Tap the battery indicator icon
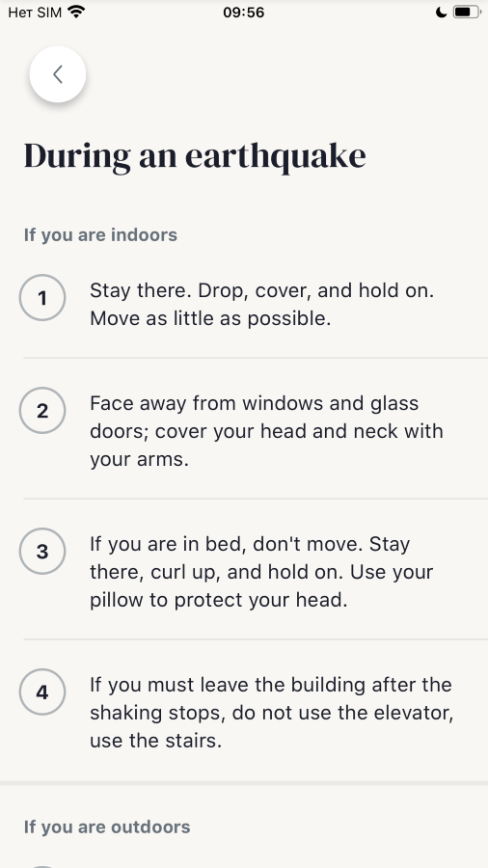488x868 pixels. (467, 12)
